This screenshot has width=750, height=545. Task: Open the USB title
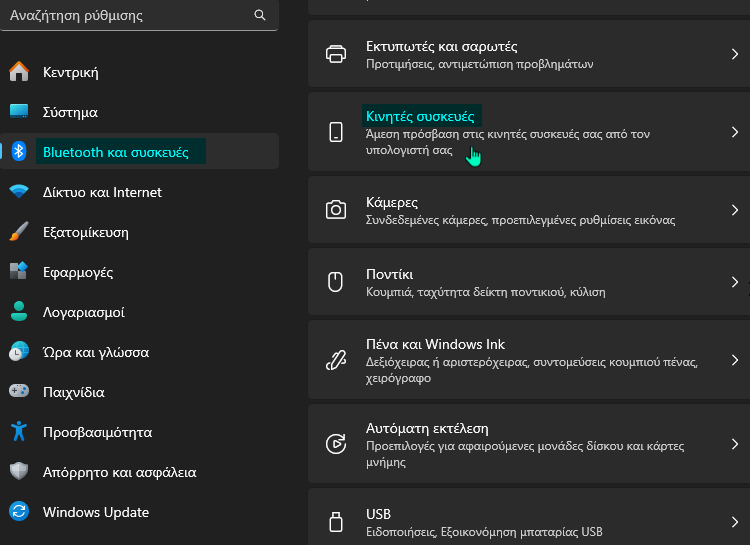[x=378, y=514]
